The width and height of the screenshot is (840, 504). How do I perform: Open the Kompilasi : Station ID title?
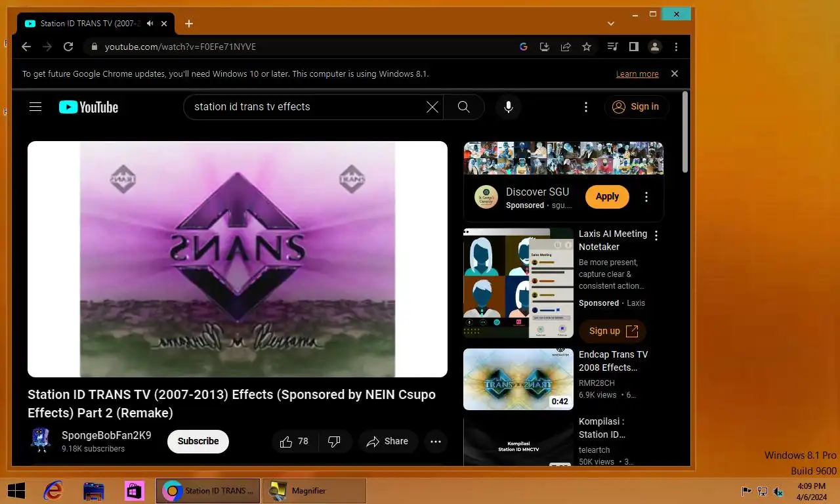[x=602, y=428]
